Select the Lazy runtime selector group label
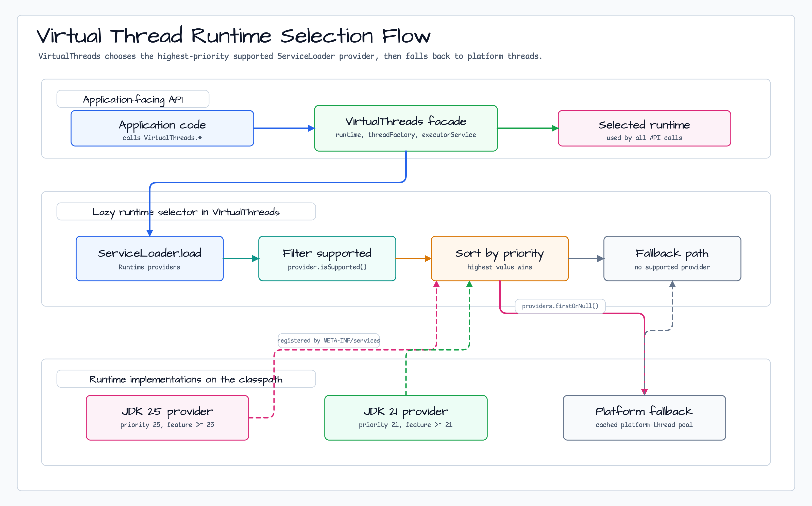The height and width of the screenshot is (506, 812). point(186,211)
